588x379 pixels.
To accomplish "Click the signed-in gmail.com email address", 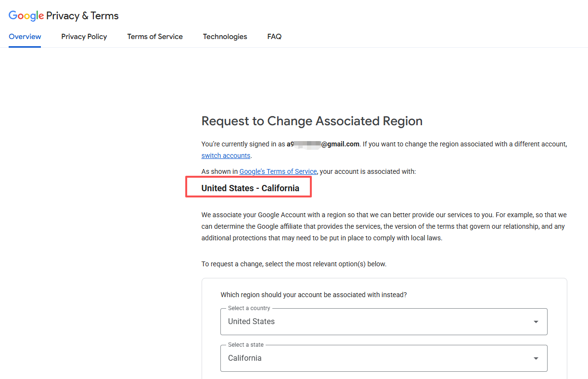I will tap(323, 144).
